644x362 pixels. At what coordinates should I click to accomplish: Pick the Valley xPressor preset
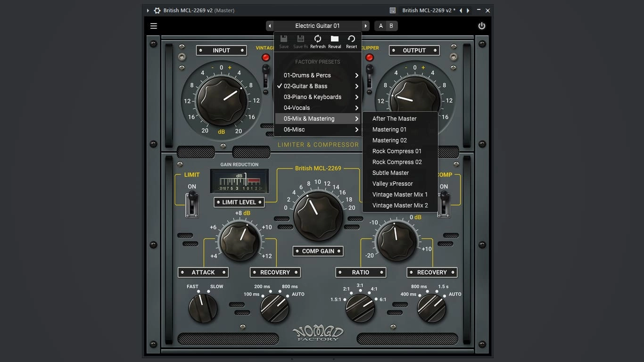(400, 184)
